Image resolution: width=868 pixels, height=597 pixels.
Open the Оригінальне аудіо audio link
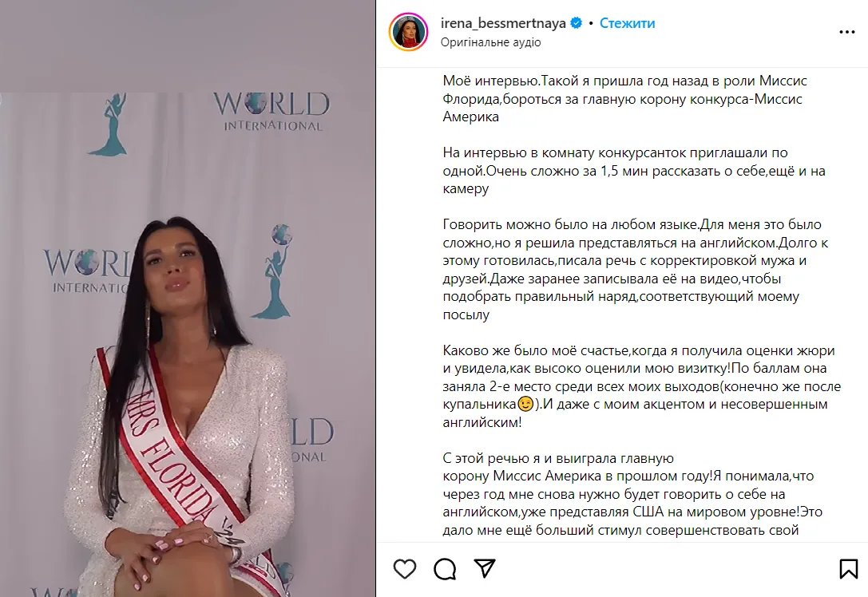coord(490,42)
